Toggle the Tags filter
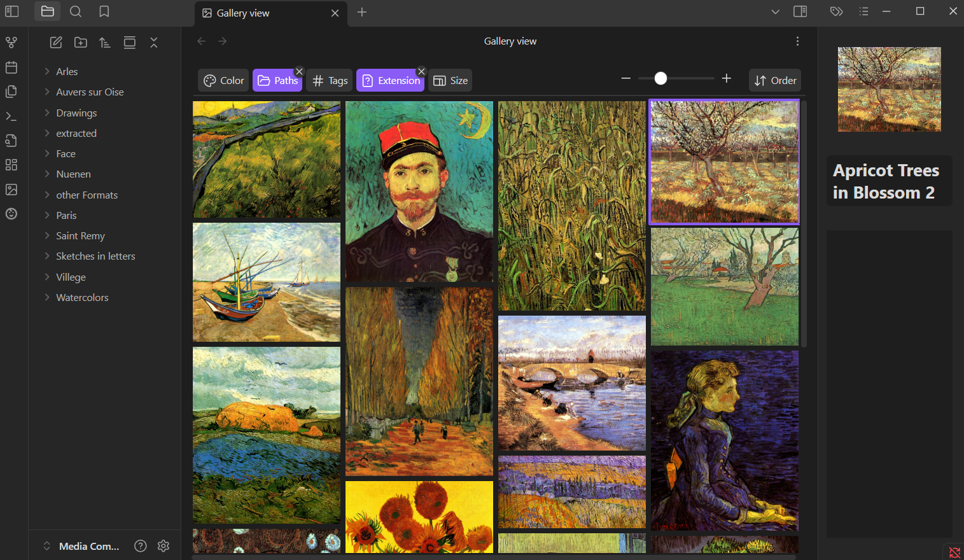 click(330, 80)
